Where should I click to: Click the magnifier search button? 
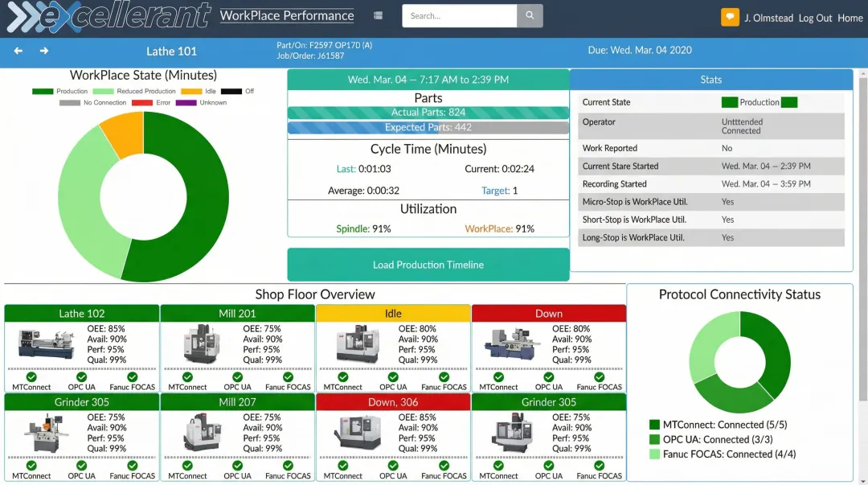coord(530,16)
